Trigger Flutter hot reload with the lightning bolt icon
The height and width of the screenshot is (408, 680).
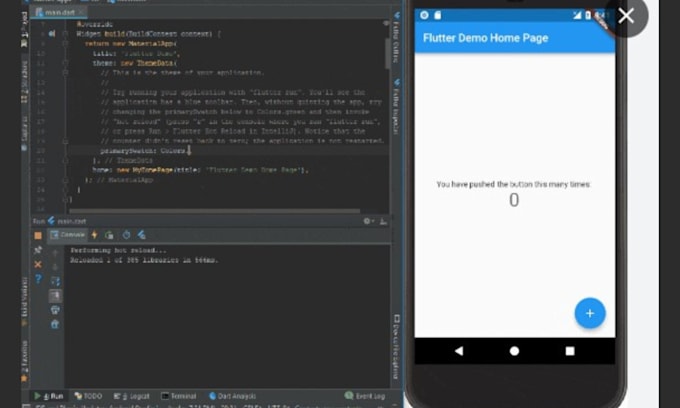pyautogui.click(x=95, y=235)
